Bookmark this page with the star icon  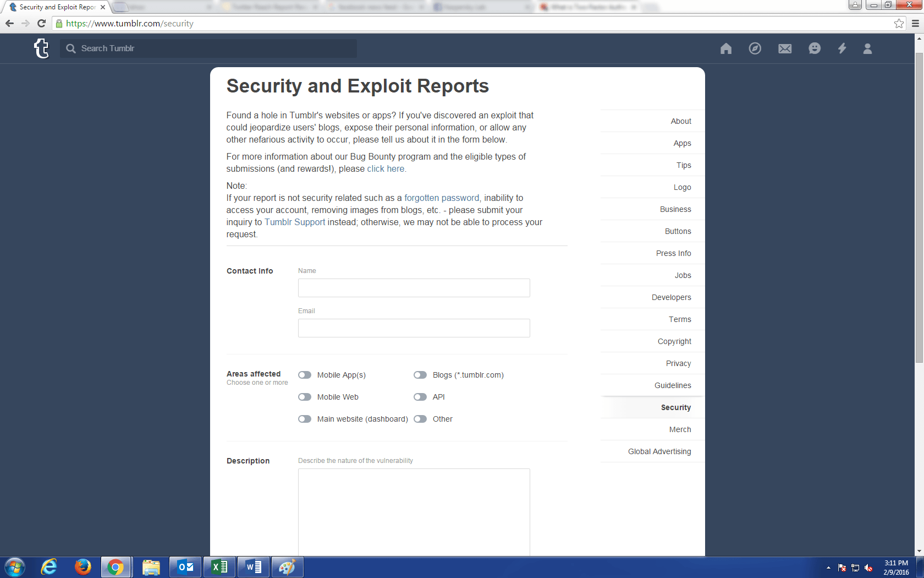click(899, 23)
